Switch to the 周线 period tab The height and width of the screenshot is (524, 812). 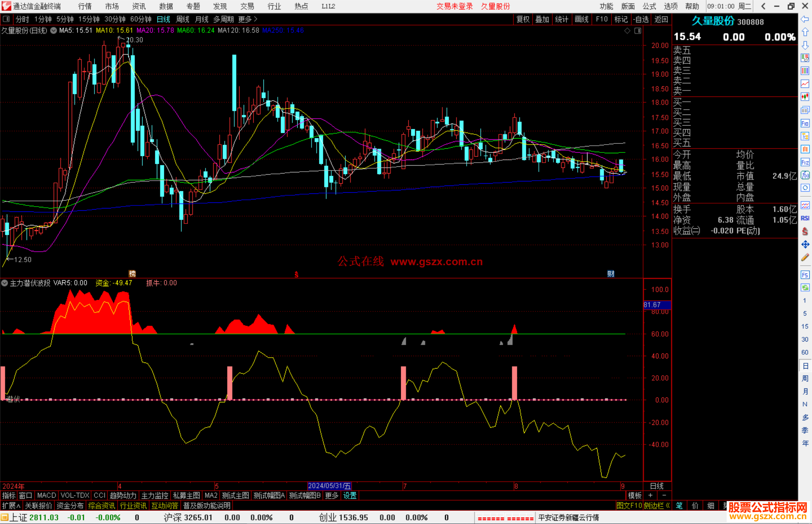[183, 19]
